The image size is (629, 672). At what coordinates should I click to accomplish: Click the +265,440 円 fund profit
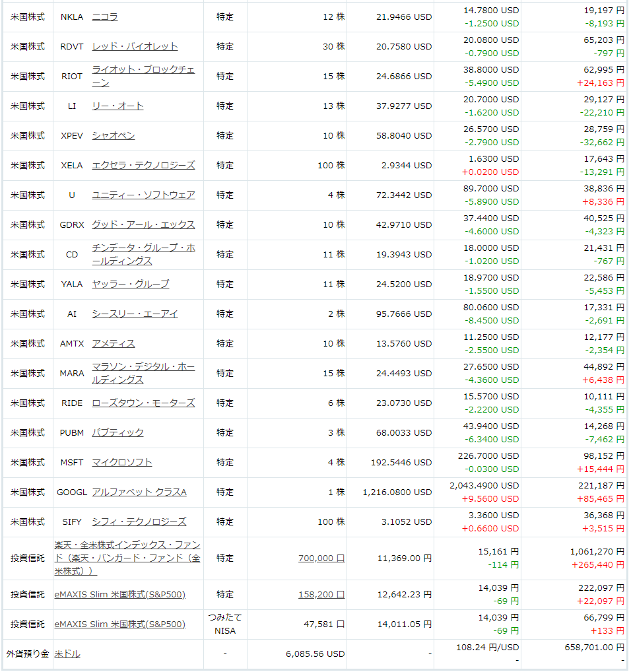pyautogui.click(x=598, y=565)
